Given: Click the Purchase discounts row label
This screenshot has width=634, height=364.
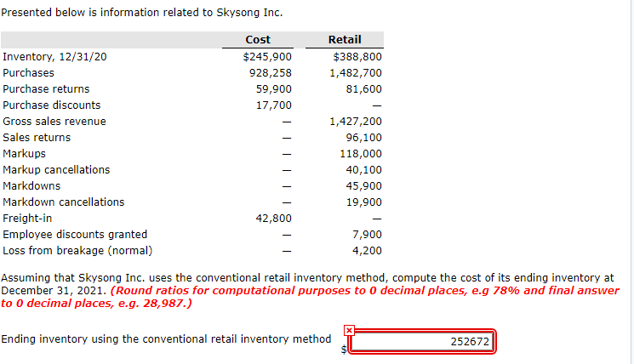Looking at the screenshot, I should (51, 105).
